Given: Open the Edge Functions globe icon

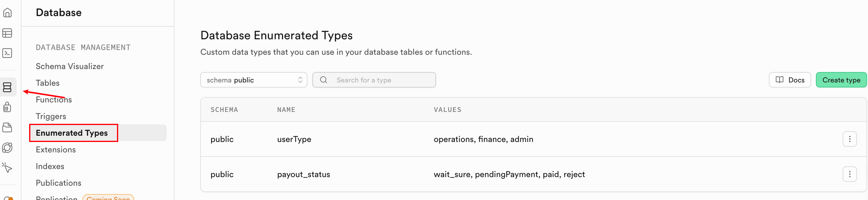Looking at the screenshot, I should 7,148.
